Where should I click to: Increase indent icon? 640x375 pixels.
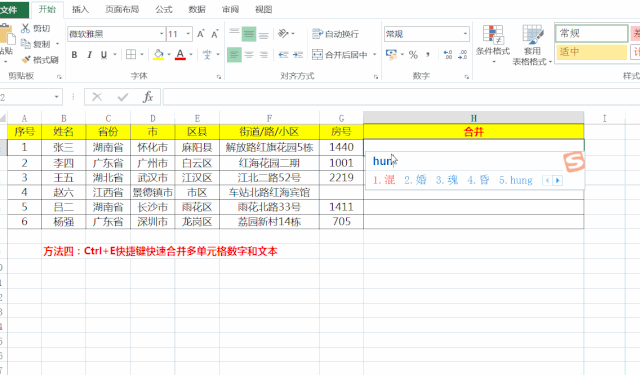coord(298,54)
